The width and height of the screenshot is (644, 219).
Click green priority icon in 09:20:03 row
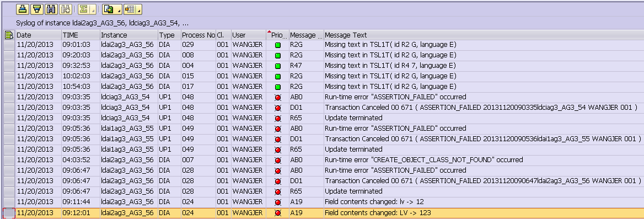(278, 56)
